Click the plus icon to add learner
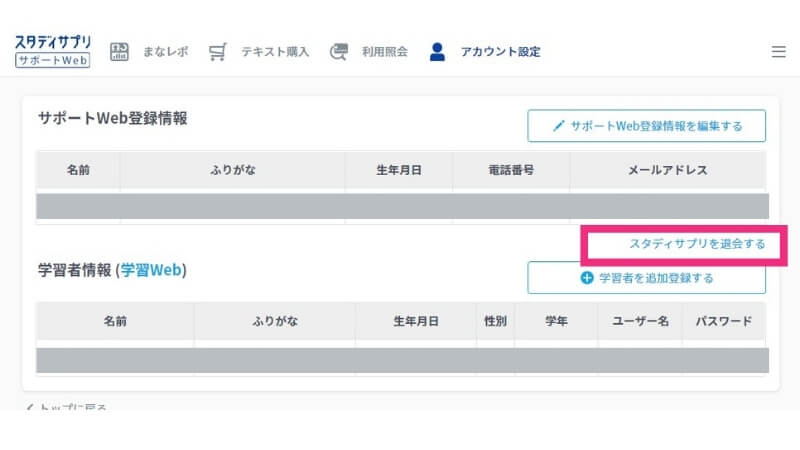This screenshot has width=800, height=450. tap(587, 278)
